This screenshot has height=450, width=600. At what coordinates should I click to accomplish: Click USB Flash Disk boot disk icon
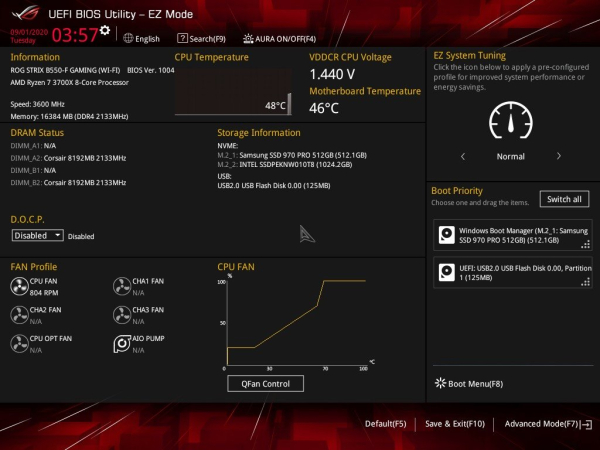(447, 272)
